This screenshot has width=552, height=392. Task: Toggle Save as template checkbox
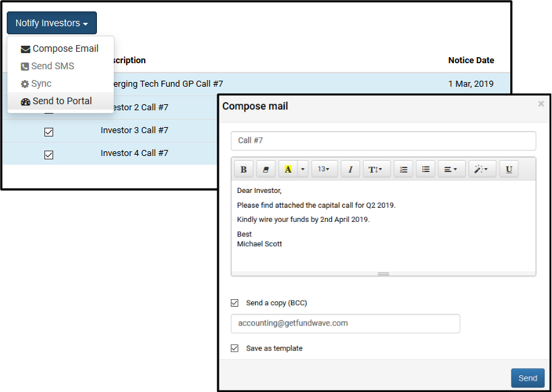click(234, 348)
